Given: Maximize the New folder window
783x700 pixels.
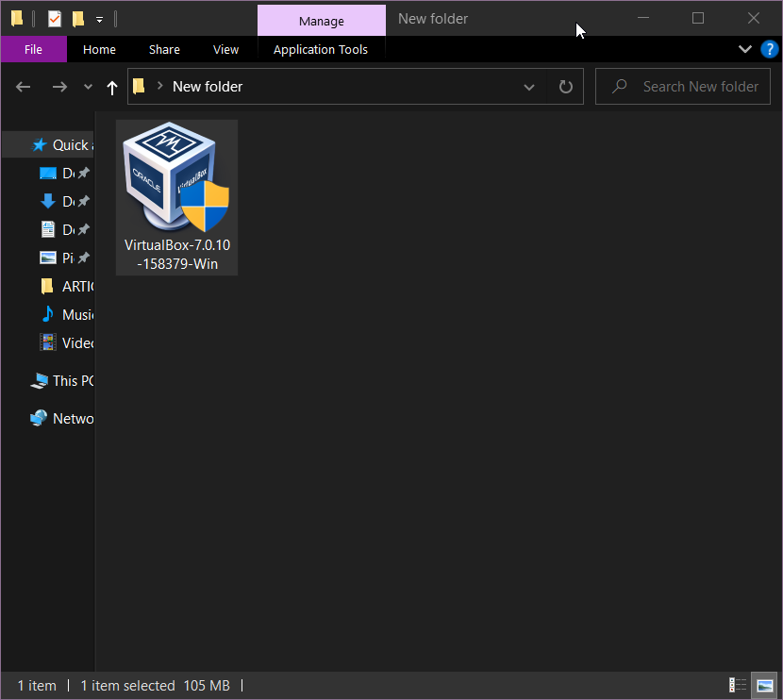Looking at the screenshot, I should pos(698,19).
